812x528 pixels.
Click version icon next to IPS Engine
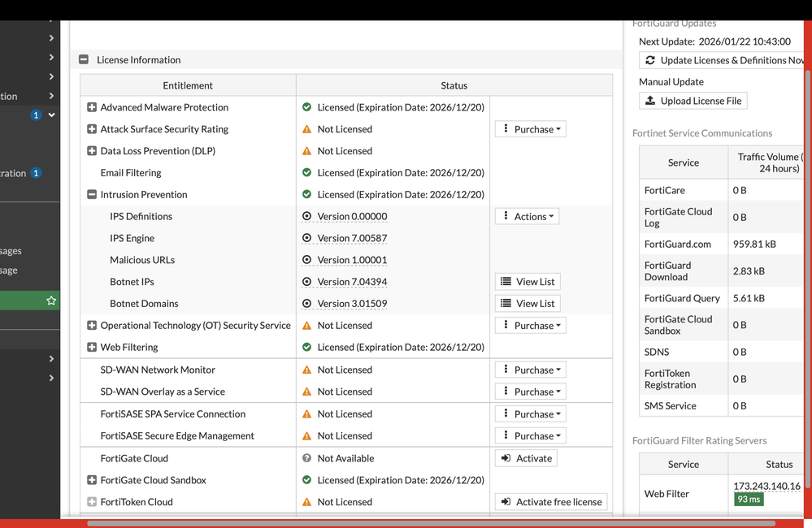[x=306, y=238]
